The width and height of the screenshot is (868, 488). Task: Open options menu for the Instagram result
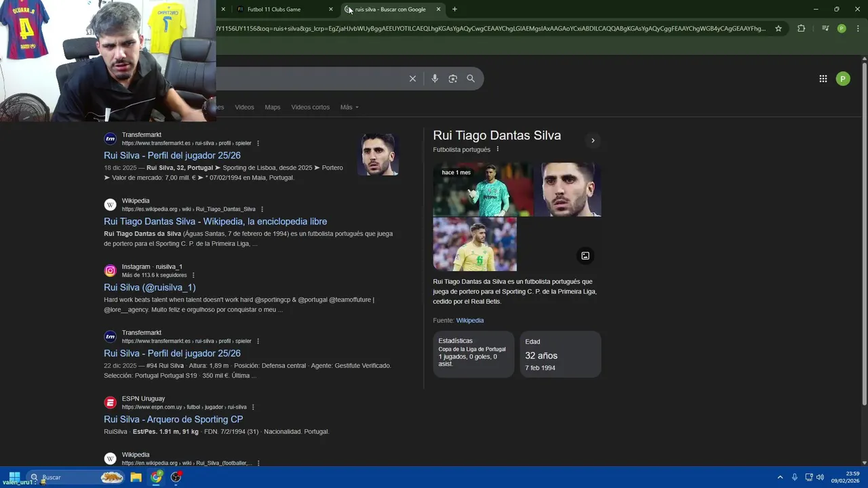coord(193,275)
